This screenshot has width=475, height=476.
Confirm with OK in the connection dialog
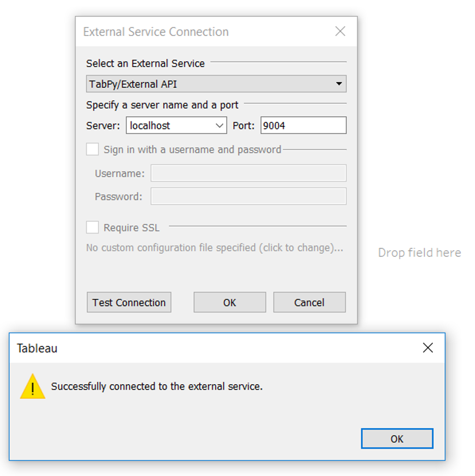click(229, 302)
